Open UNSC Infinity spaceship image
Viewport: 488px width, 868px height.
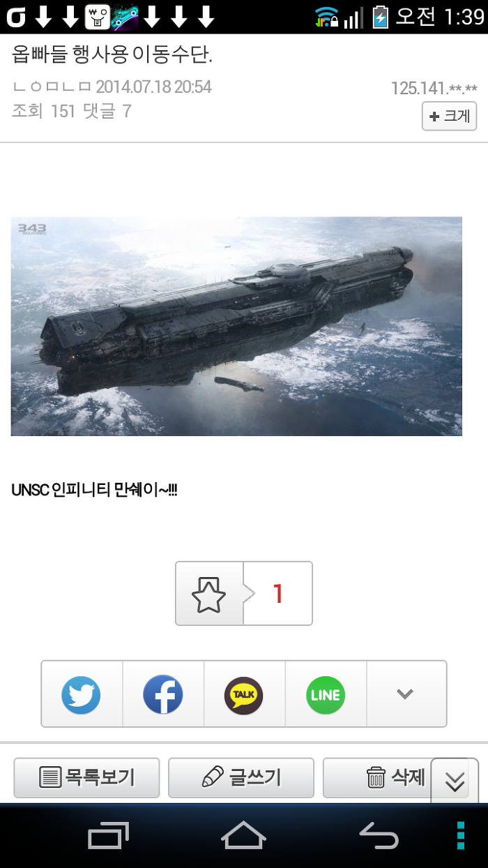pos(236,326)
